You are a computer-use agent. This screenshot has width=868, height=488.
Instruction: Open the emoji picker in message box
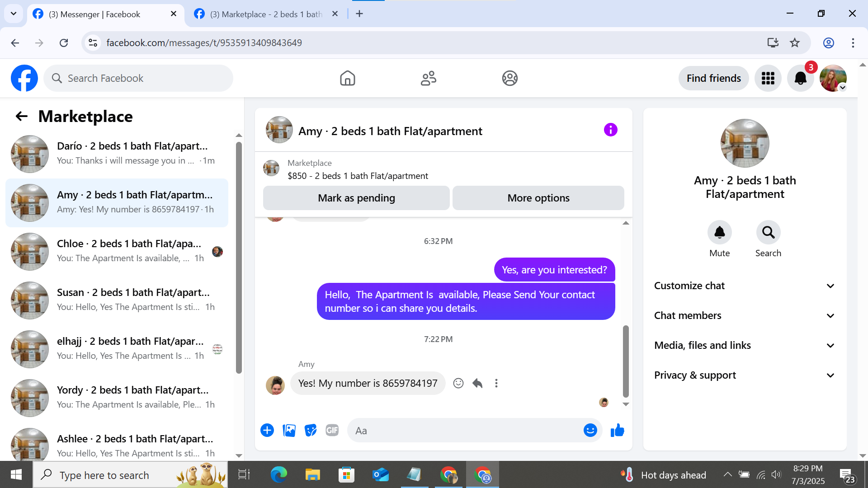click(590, 431)
